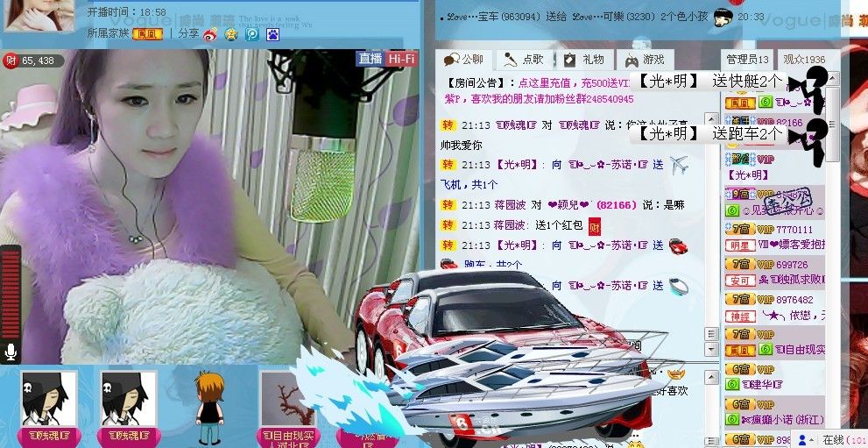
Task: Select 【光*明】 in the user list
Action: [748, 175]
